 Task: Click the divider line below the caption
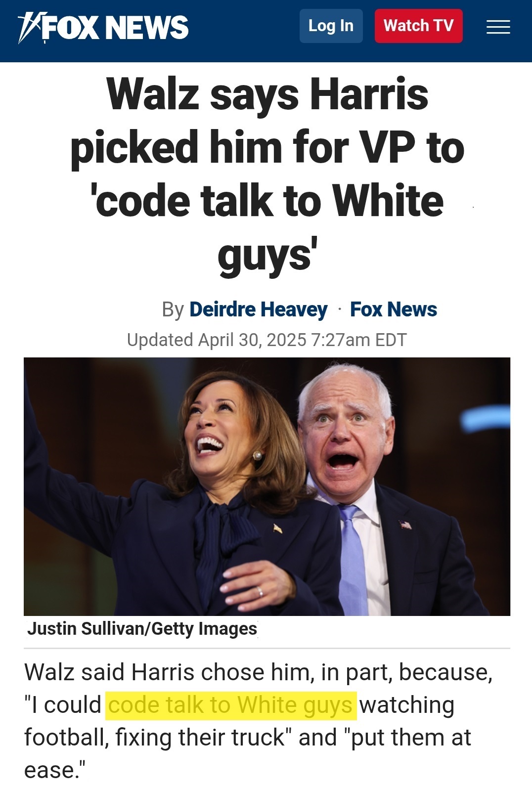click(267, 648)
